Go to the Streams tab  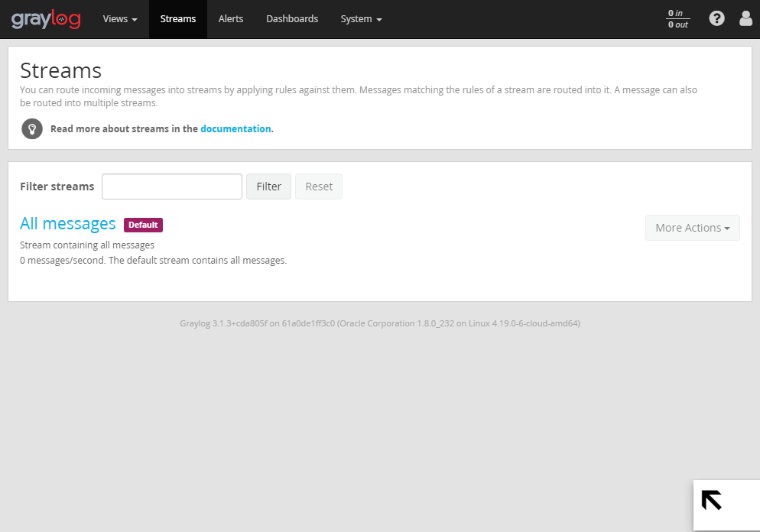click(x=178, y=19)
